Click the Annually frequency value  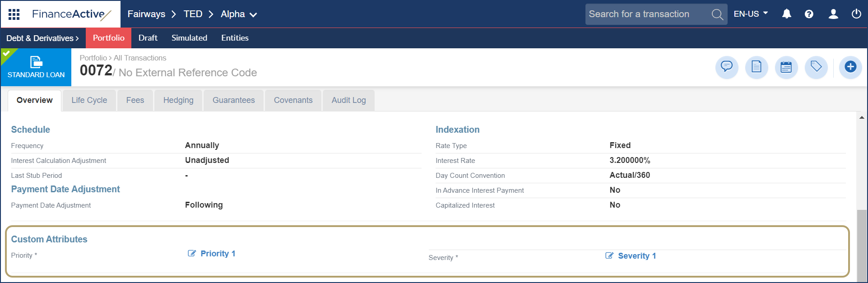(x=202, y=145)
